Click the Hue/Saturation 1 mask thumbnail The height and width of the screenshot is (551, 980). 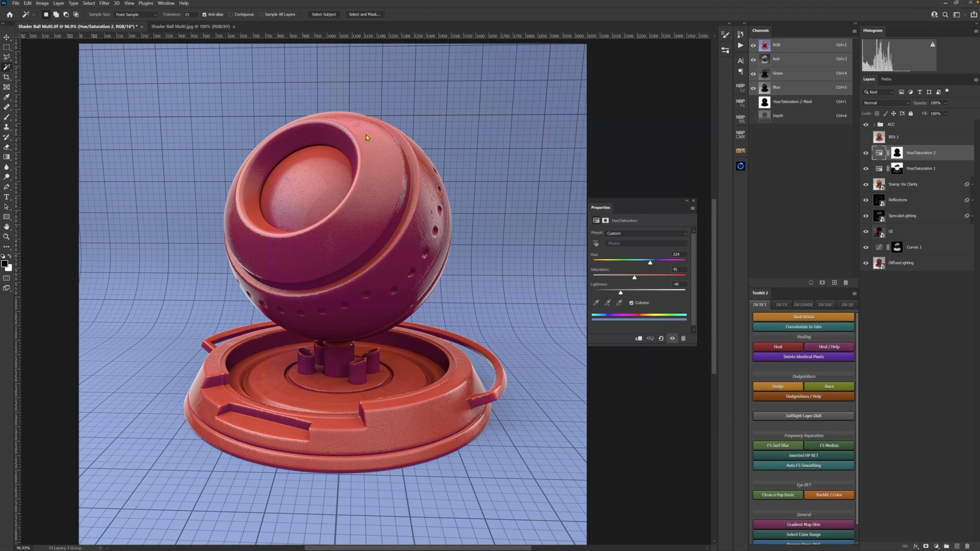(897, 169)
